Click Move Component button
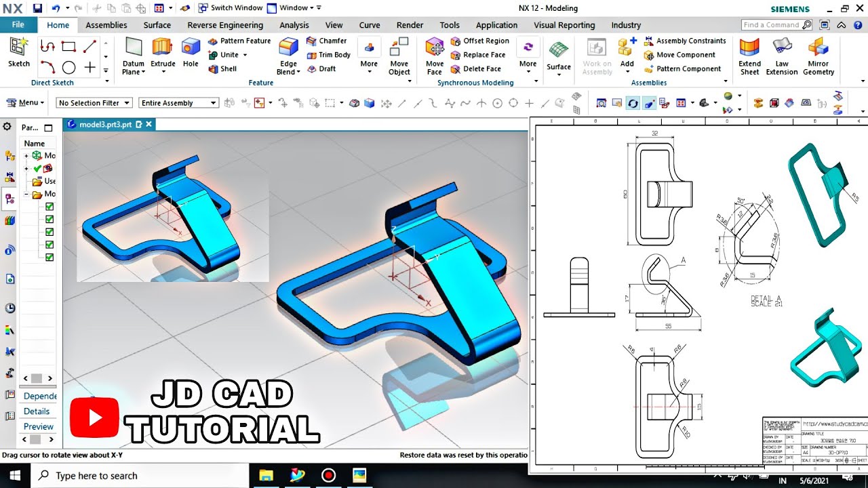The width and height of the screenshot is (868, 488). tap(679, 55)
